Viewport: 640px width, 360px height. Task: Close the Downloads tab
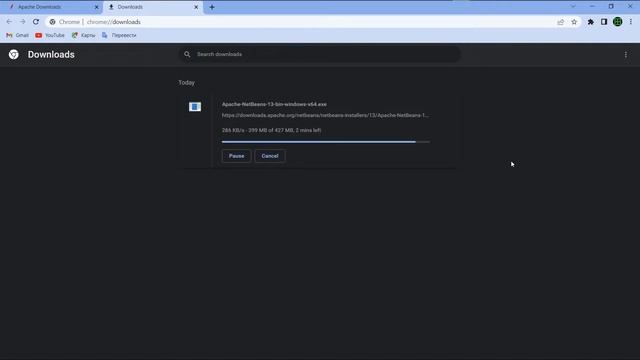(x=196, y=7)
